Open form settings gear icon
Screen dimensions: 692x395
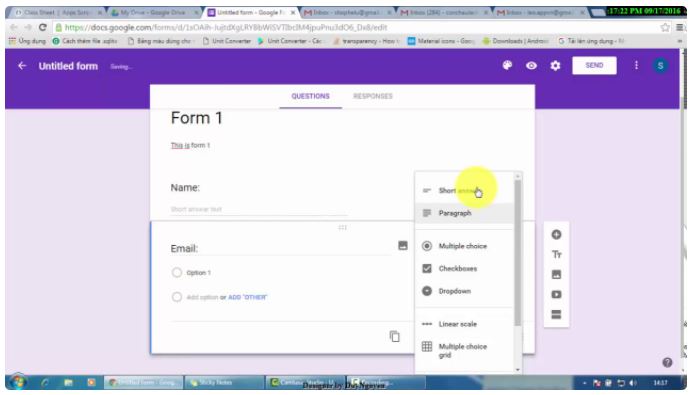pos(555,65)
